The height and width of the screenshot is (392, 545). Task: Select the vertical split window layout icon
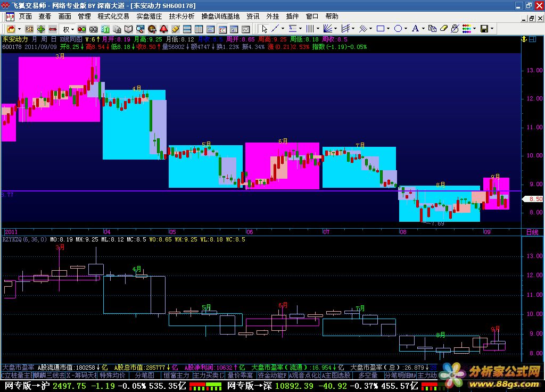tap(199, 29)
